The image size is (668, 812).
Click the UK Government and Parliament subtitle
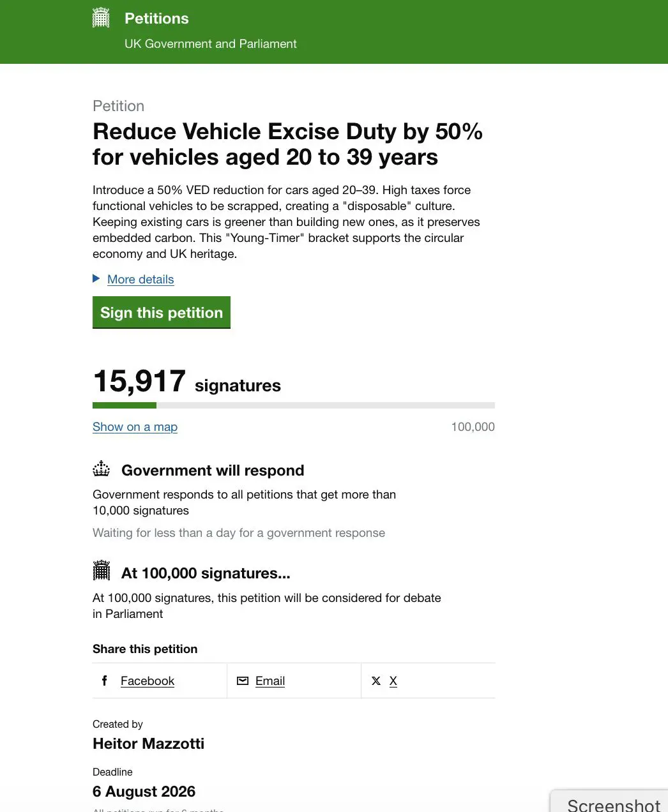click(x=211, y=44)
